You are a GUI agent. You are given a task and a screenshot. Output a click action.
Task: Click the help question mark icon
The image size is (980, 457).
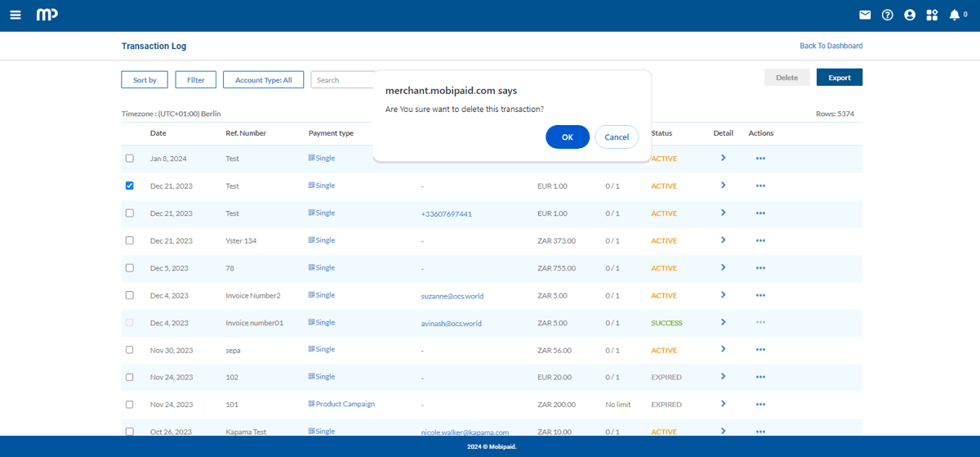pos(888,15)
